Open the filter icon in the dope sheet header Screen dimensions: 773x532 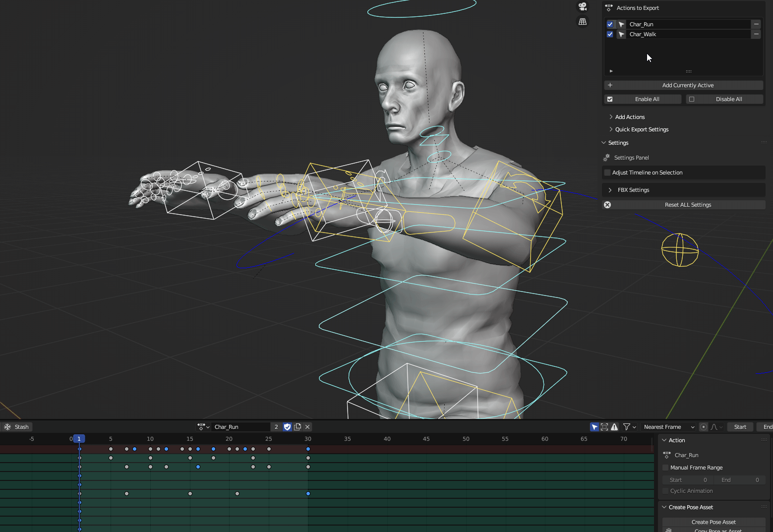627,427
